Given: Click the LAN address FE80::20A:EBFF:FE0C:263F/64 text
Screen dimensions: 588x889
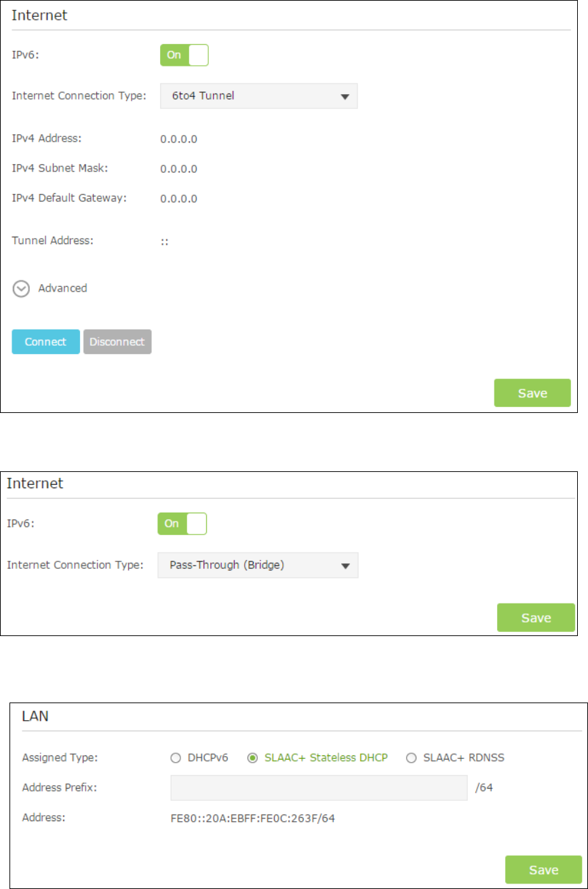Looking at the screenshot, I should (x=253, y=818).
